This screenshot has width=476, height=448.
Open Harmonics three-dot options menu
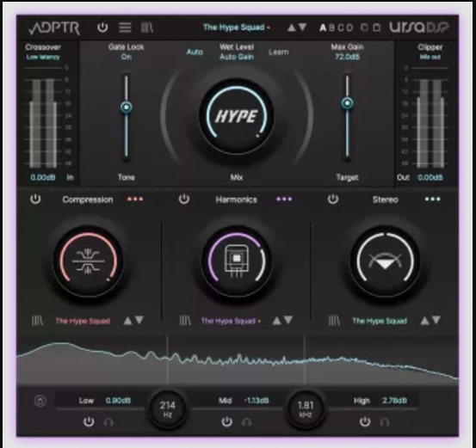pos(284,199)
